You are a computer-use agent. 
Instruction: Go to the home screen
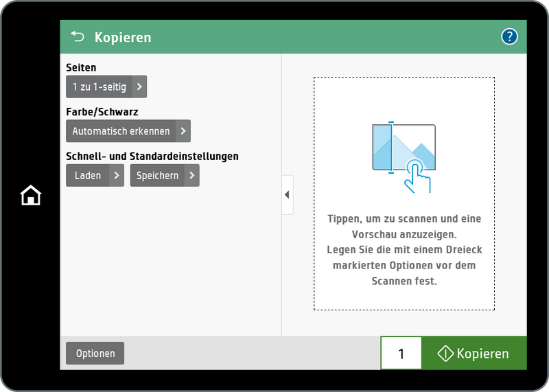point(31,195)
